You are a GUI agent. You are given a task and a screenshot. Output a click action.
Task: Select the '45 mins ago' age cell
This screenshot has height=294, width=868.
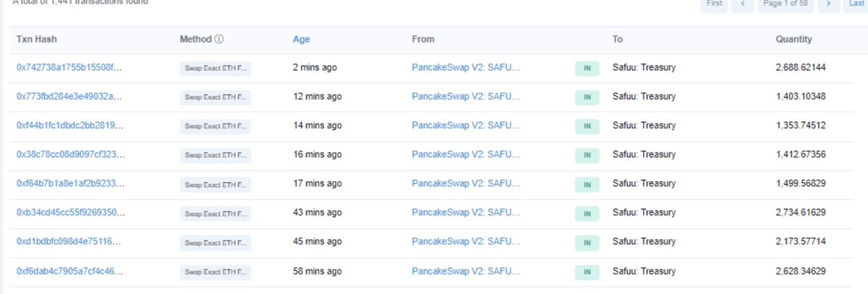pos(318,241)
